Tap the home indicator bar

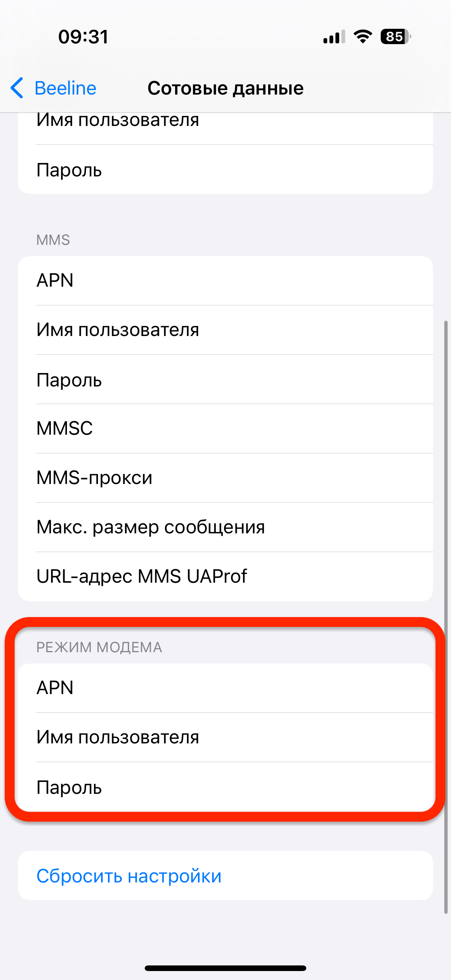tap(225, 968)
